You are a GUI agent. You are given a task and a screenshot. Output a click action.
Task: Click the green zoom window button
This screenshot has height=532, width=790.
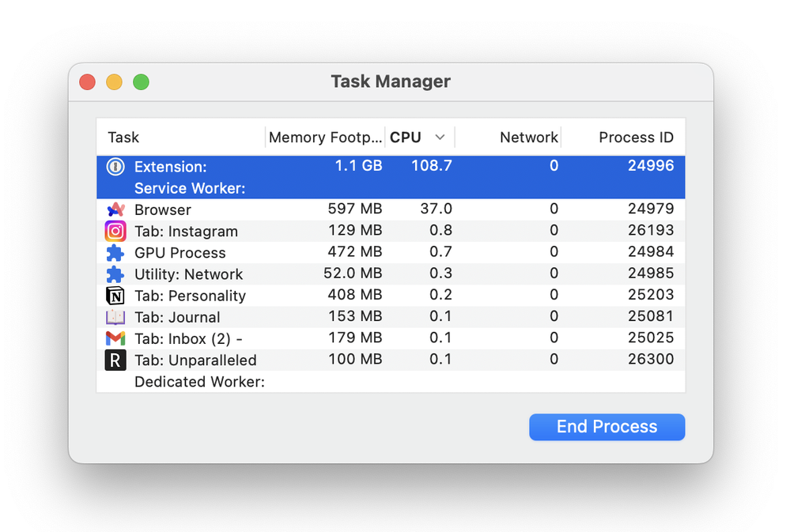[x=141, y=82]
